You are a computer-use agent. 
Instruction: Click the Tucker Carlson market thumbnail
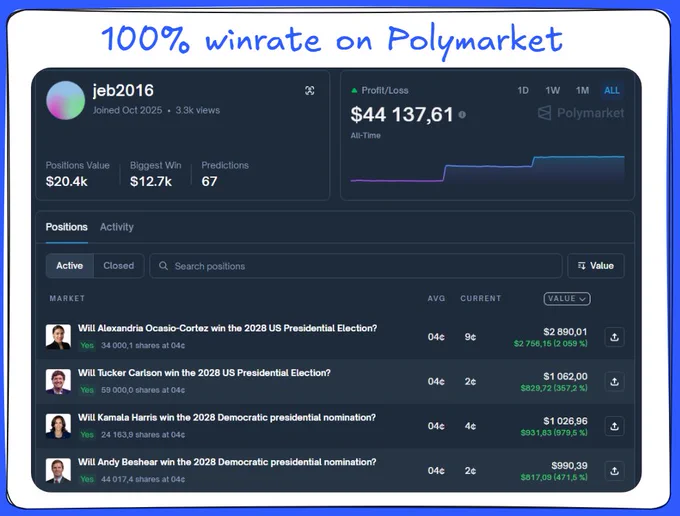click(x=58, y=382)
